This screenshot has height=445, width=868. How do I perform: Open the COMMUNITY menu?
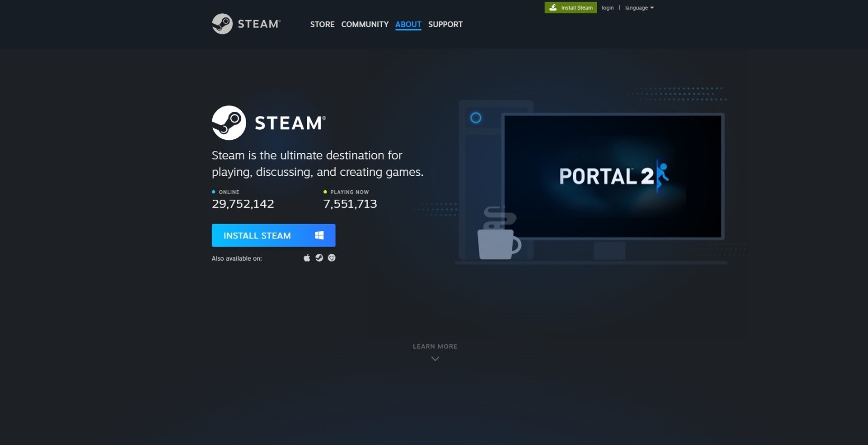click(365, 24)
